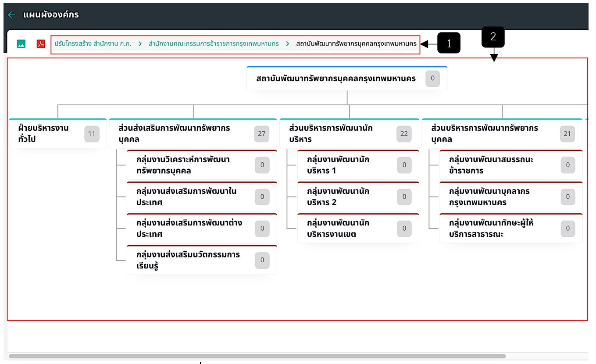Image resolution: width=596 pixels, height=364 pixels.
Task: Export org chart as PDF icon
Action: tap(41, 44)
